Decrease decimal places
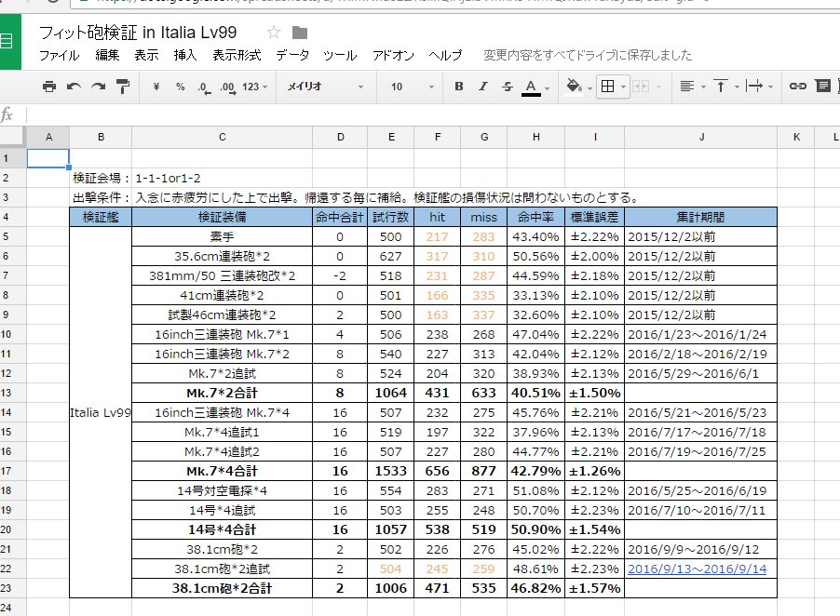 click(204, 87)
